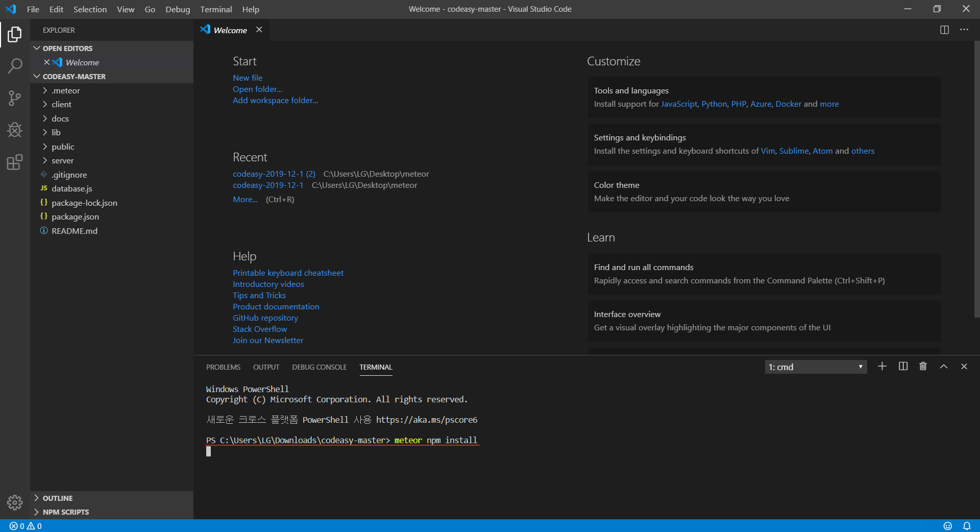Create a new terminal with plus icon
The image size is (980, 532).
(882, 366)
